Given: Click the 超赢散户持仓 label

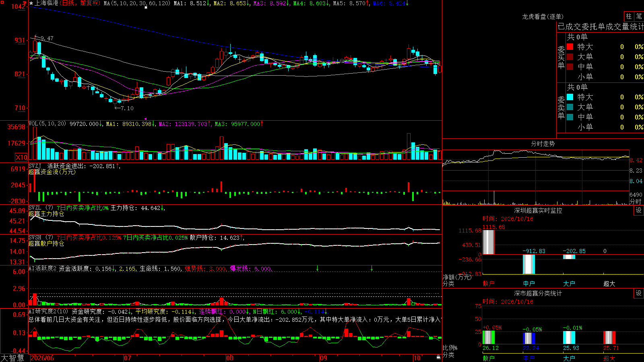Looking at the screenshot, I should [46, 243].
